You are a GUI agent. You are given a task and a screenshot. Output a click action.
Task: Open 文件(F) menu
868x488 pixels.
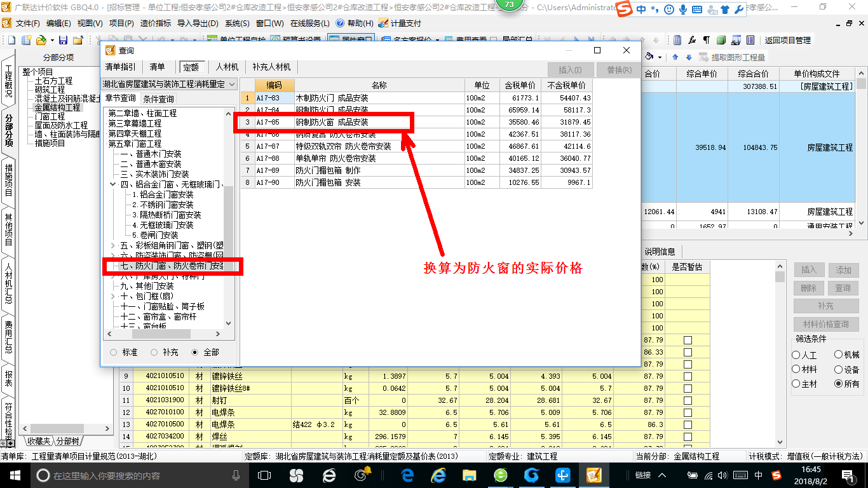pyautogui.click(x=27, y=23)
